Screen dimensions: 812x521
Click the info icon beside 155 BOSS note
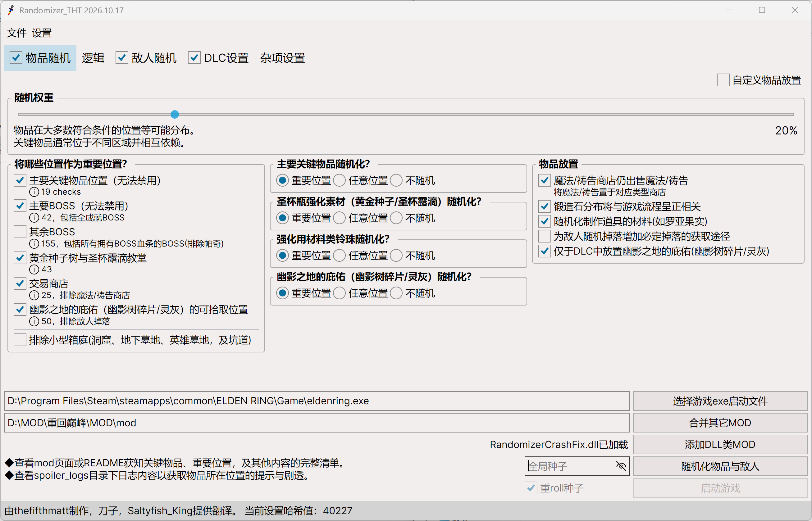(34, 244)
